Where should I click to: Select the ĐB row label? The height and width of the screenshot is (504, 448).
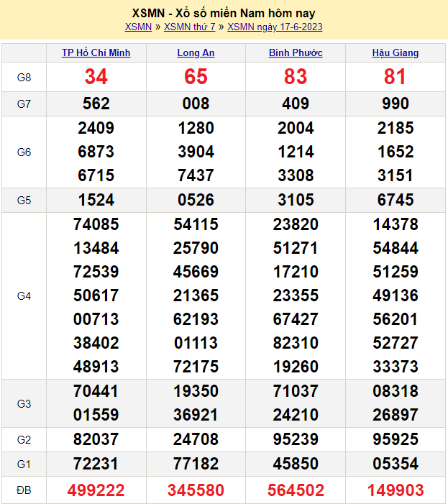[x=24, y=490]
